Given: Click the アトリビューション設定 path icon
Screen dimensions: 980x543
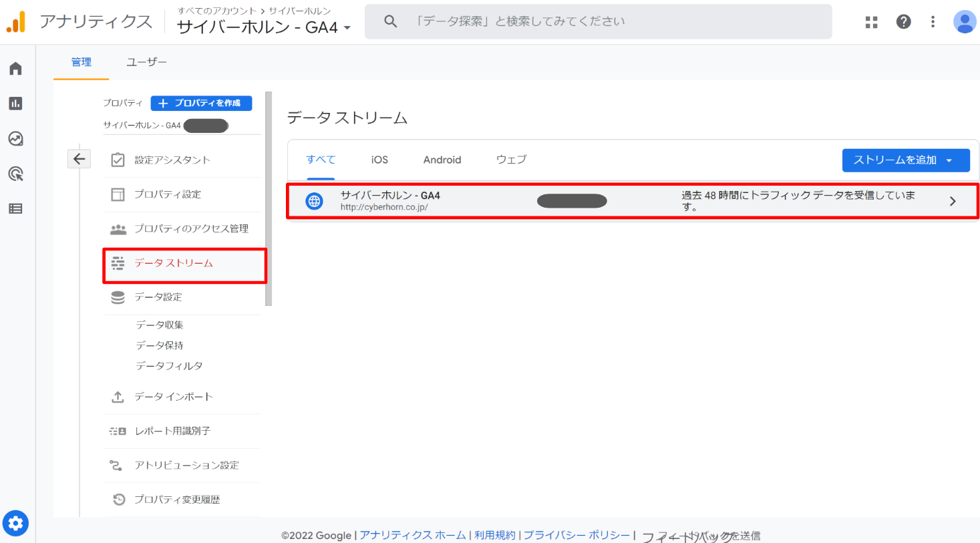Looking at the screenshot, I should (x=116, y=466).
